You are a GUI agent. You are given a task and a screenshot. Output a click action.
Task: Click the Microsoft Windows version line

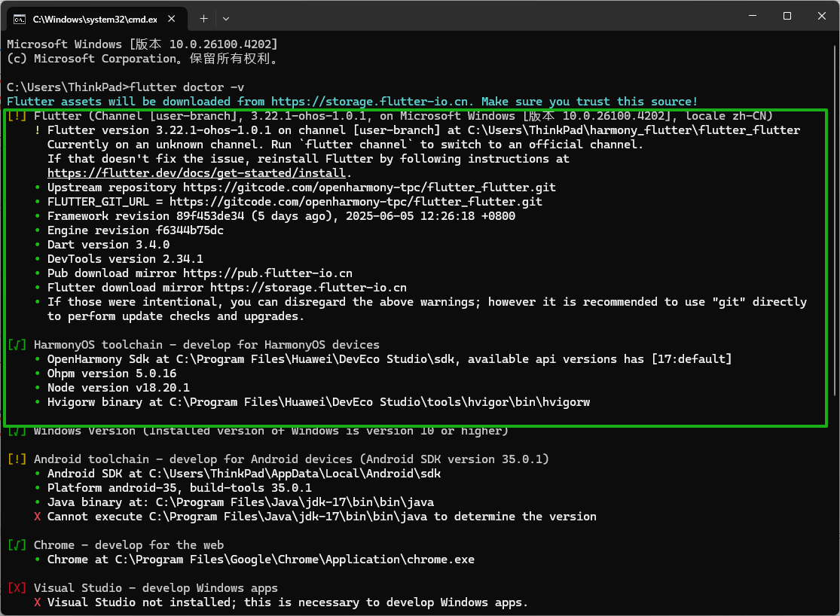coord(142,44)
